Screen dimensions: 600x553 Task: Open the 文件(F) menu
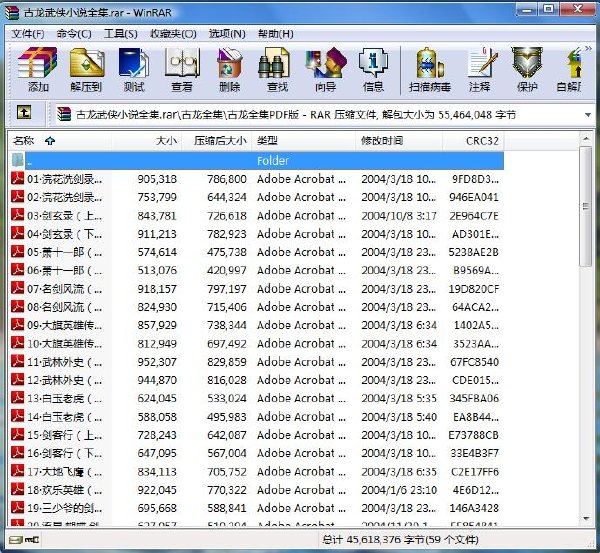pyautogui.click(x=28, y=34)
